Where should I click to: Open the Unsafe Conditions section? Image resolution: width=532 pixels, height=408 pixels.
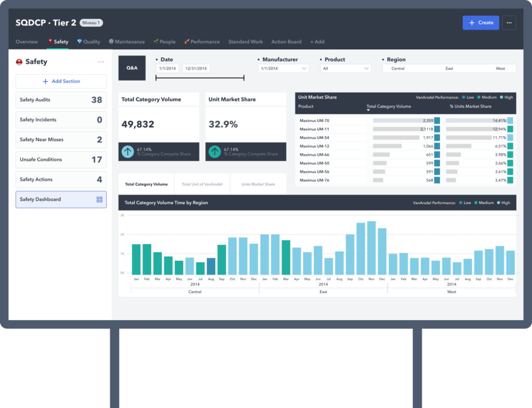pyautogui.click(x=61, y=160)
